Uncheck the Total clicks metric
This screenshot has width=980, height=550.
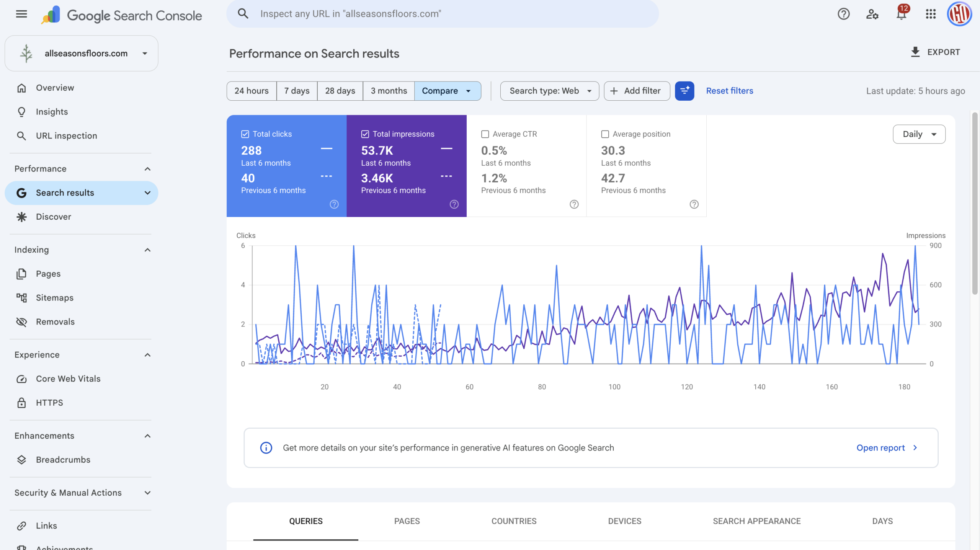[245, 134]
